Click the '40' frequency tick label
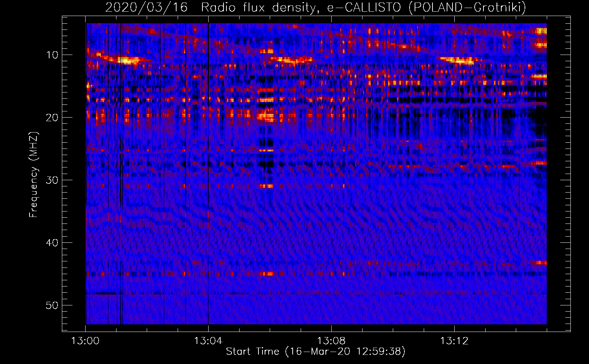Screen dimensions: 589x364 tap(52, 243)
